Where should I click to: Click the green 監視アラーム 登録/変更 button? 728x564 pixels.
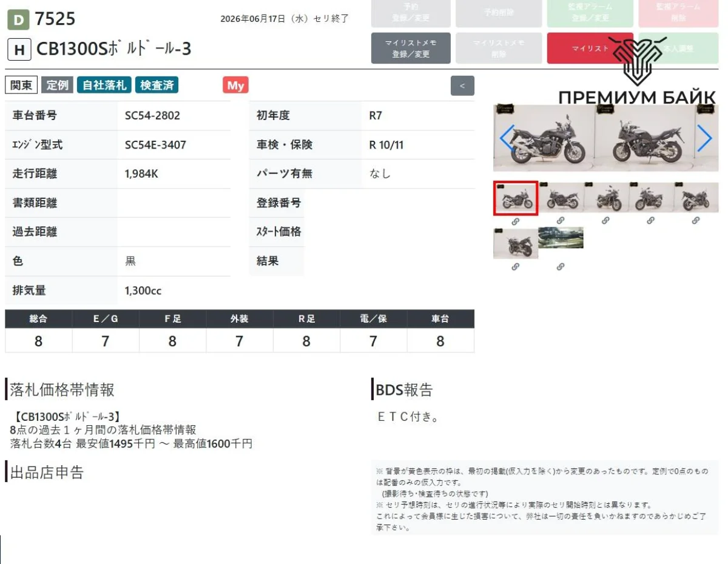(x=590, y=13)
